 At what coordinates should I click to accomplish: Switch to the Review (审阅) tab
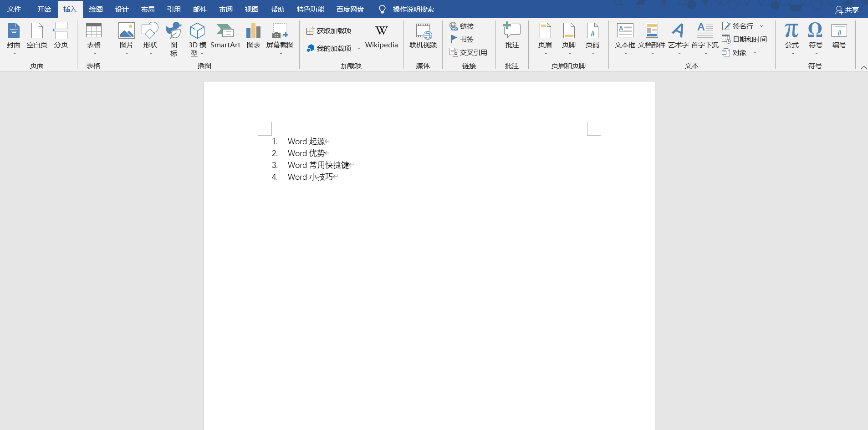tap(225, 9)
